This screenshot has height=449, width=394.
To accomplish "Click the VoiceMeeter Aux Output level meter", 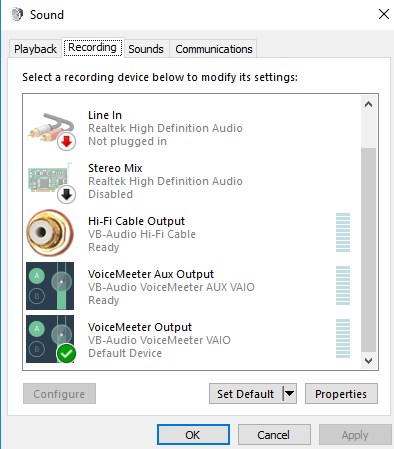I will (x=343, y=285).
